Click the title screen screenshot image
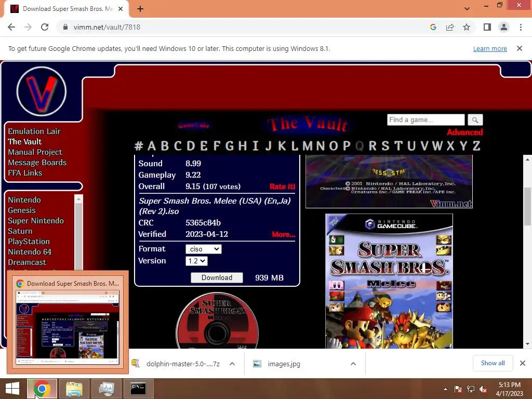 point(389,181)
